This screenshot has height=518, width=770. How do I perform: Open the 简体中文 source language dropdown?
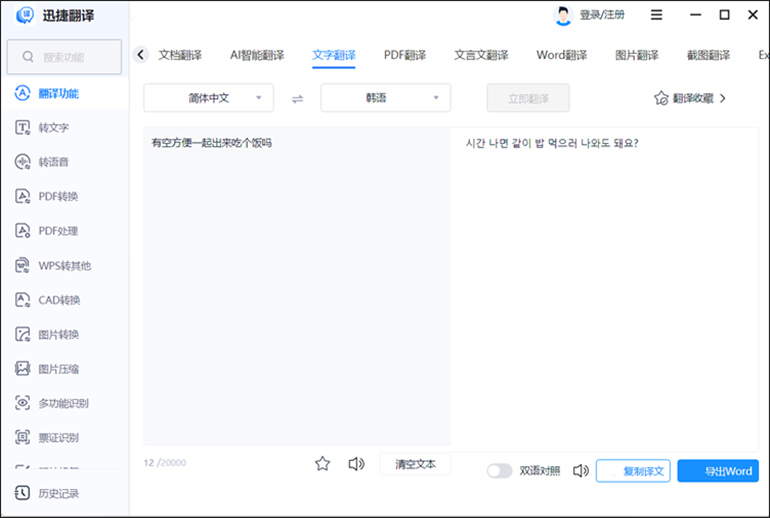click(x=209, y=98)
